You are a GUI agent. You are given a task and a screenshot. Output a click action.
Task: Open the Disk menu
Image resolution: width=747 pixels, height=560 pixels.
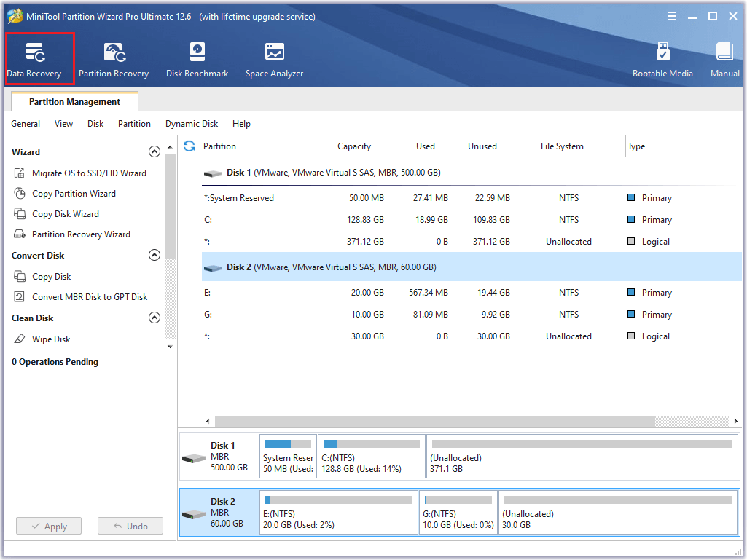95,124
